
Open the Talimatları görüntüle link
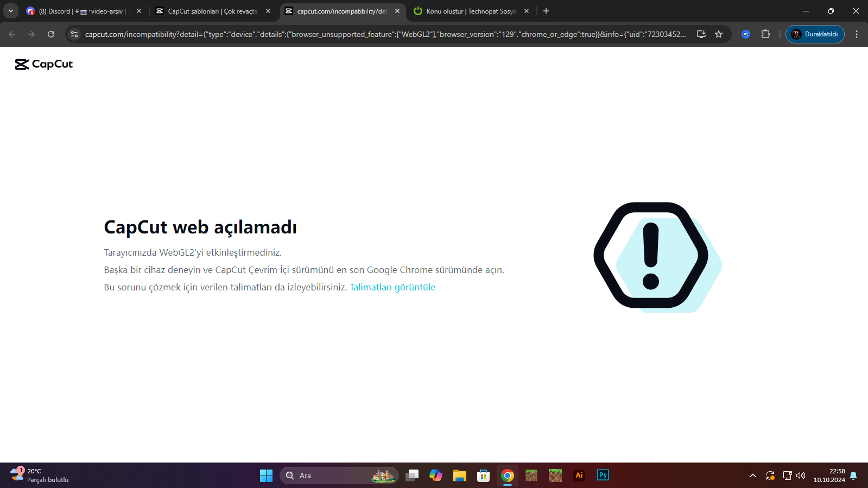[x=392, y=287]
